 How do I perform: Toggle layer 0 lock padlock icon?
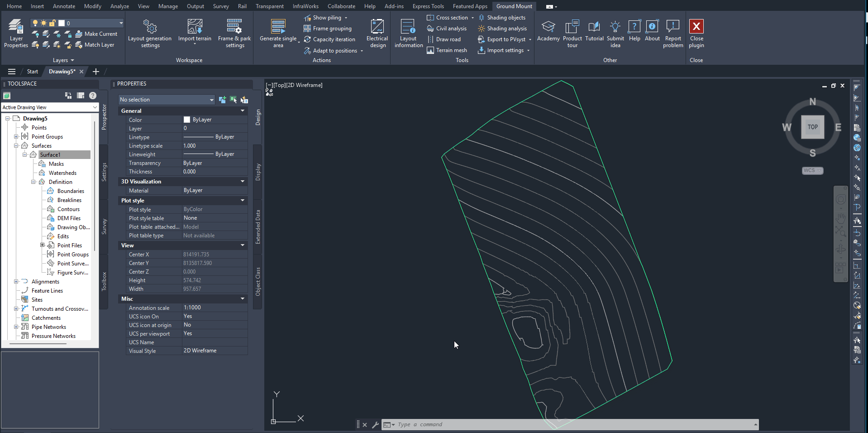click(52, 23)
